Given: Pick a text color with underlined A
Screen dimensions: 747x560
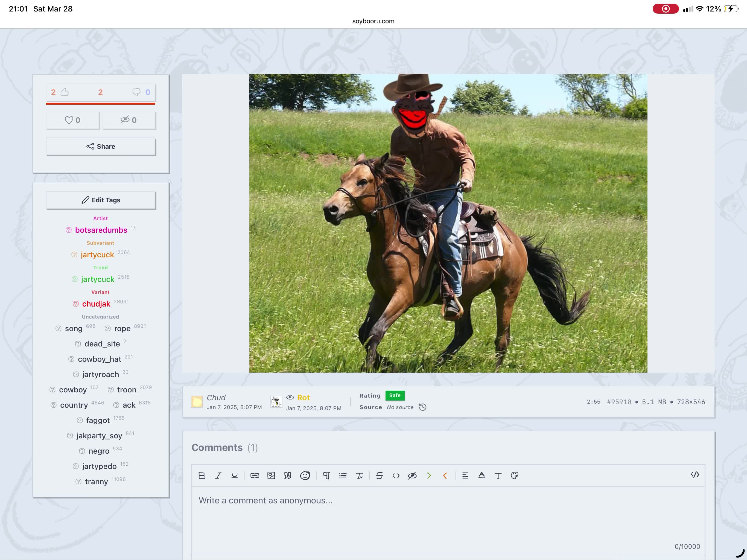Looking at the screenshot, I should click(x=482, y=476).
